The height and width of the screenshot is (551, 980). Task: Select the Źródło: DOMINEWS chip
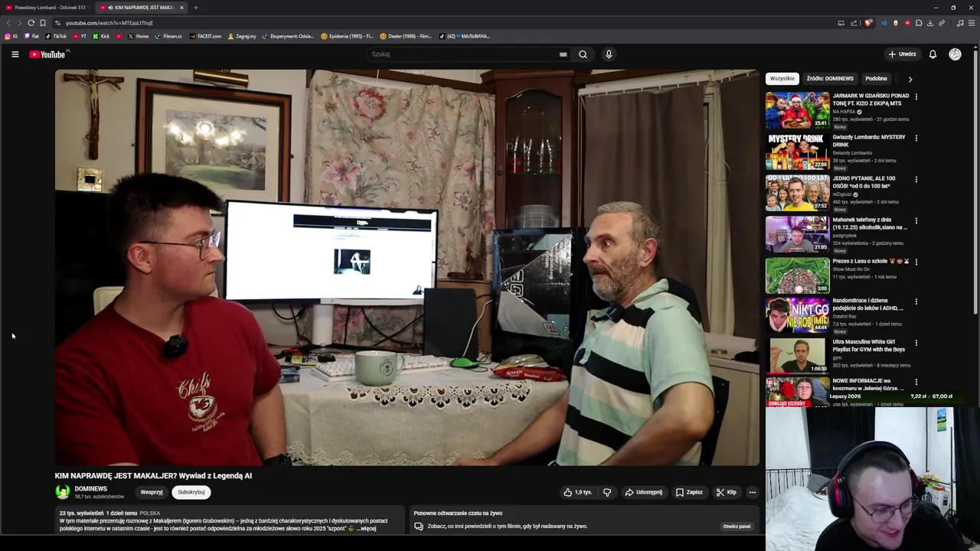pos(830,78)
